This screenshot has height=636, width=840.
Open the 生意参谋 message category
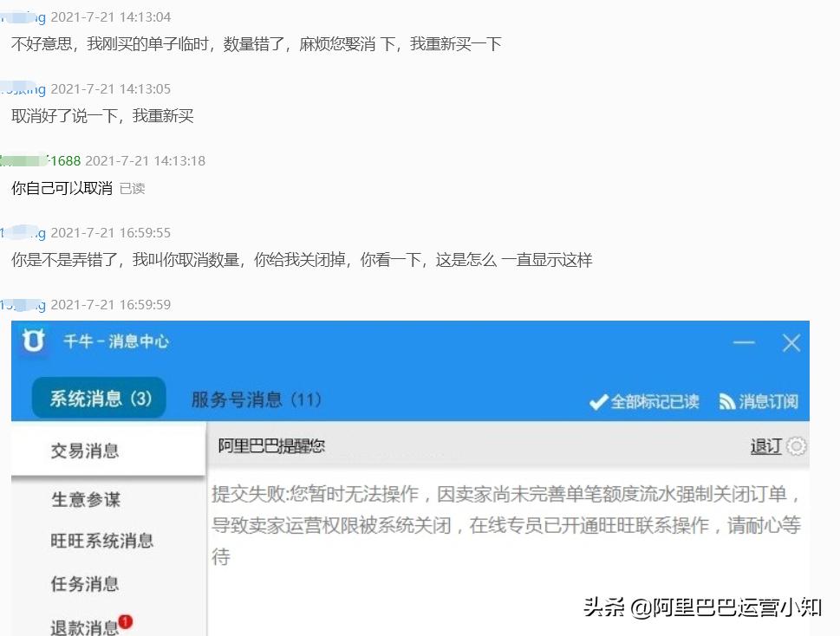83,499
